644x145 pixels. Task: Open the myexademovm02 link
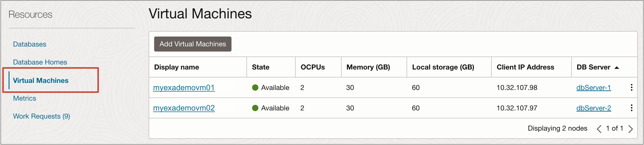184,108
